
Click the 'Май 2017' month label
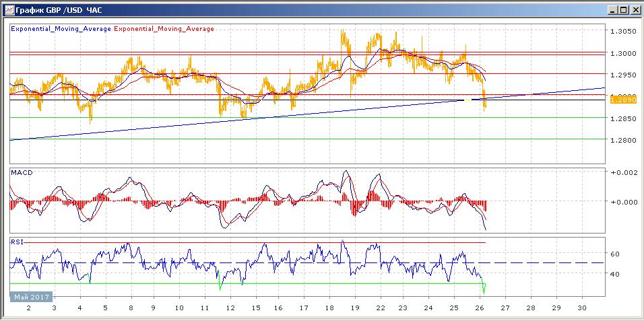(32, 297)
